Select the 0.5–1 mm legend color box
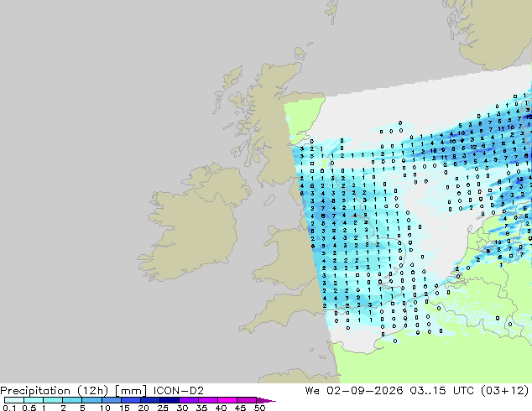Image resolution: width=532 pixels, height=411 pixels. click(x=34, y=400)
